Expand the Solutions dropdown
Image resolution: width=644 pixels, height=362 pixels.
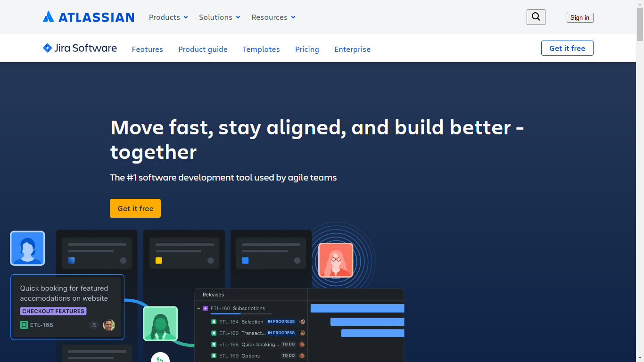tap(219, 17)
